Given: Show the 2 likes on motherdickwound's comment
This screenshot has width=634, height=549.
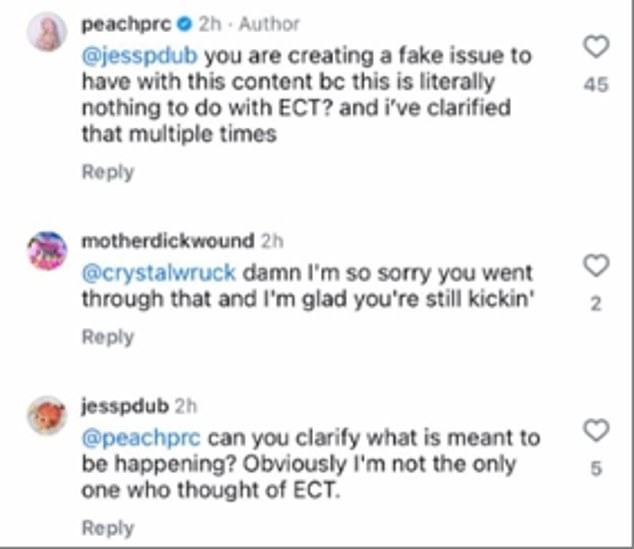Looking at the screenshot, I should click(x=596, y=304).
